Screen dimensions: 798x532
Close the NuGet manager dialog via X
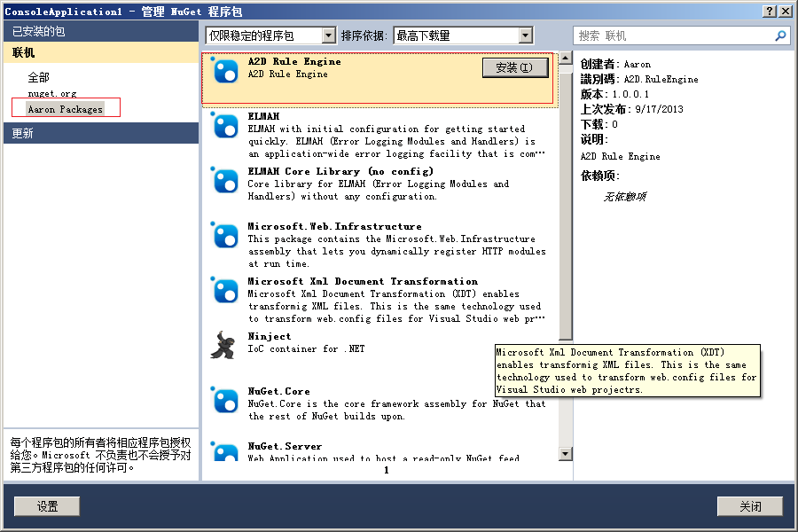(x=786, y=12)
